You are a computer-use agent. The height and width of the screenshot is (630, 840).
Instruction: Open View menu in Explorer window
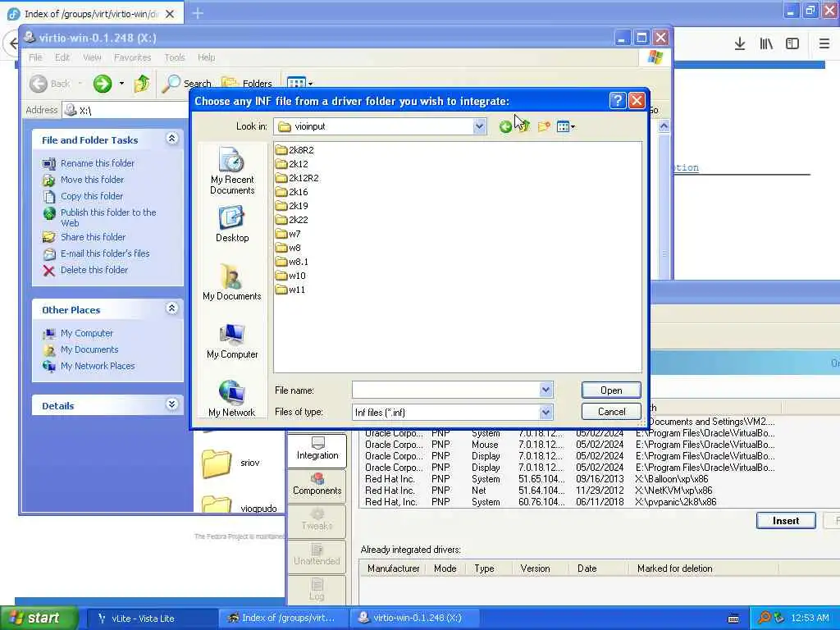(92, 57)
